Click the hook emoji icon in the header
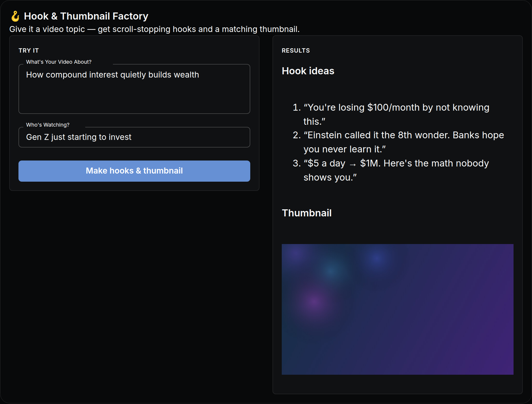 15,16
